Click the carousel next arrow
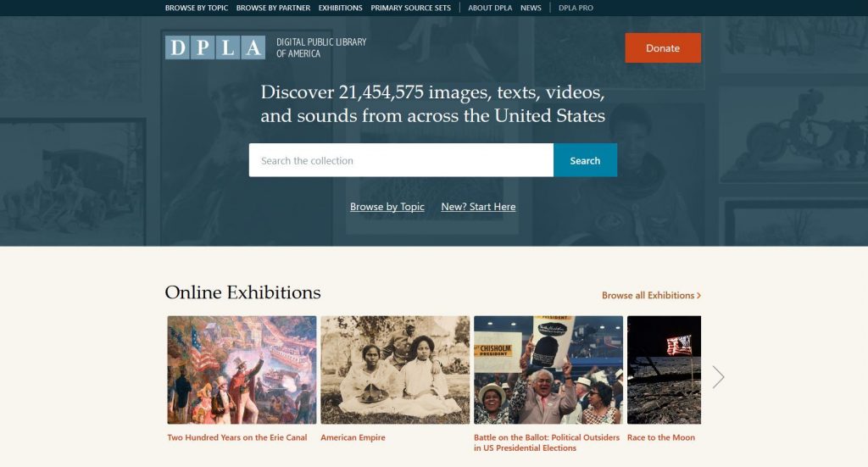Image resolution: width=868 pixels, height=467 pixels. tap(718, 377)
